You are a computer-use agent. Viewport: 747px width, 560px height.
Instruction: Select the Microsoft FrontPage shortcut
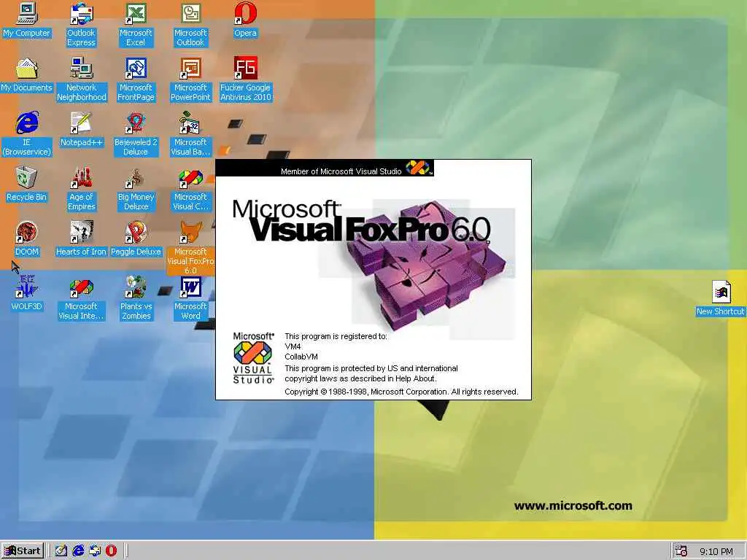point(136,79)
